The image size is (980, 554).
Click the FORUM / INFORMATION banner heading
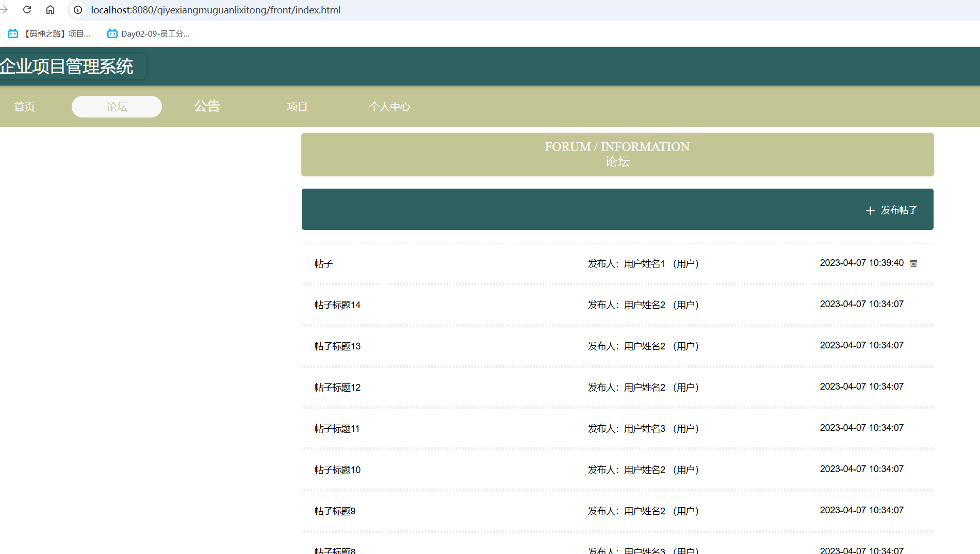point(617,147)
